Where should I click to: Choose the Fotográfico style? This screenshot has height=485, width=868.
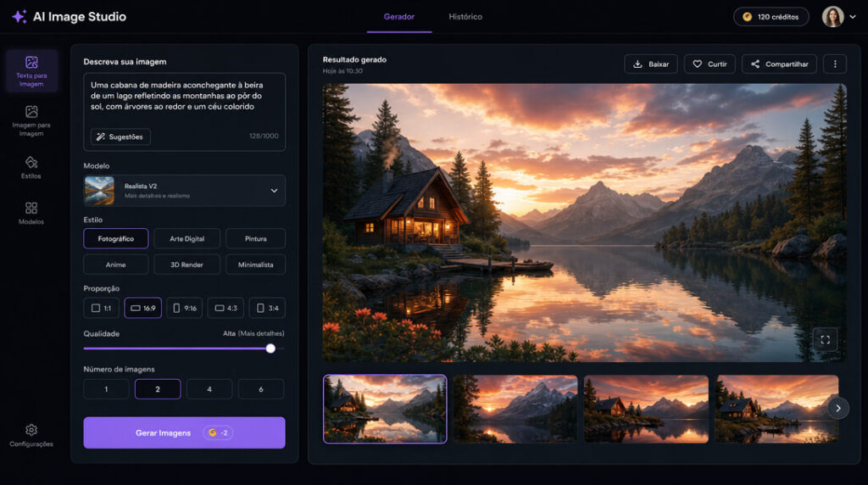(x=115, y=238)
